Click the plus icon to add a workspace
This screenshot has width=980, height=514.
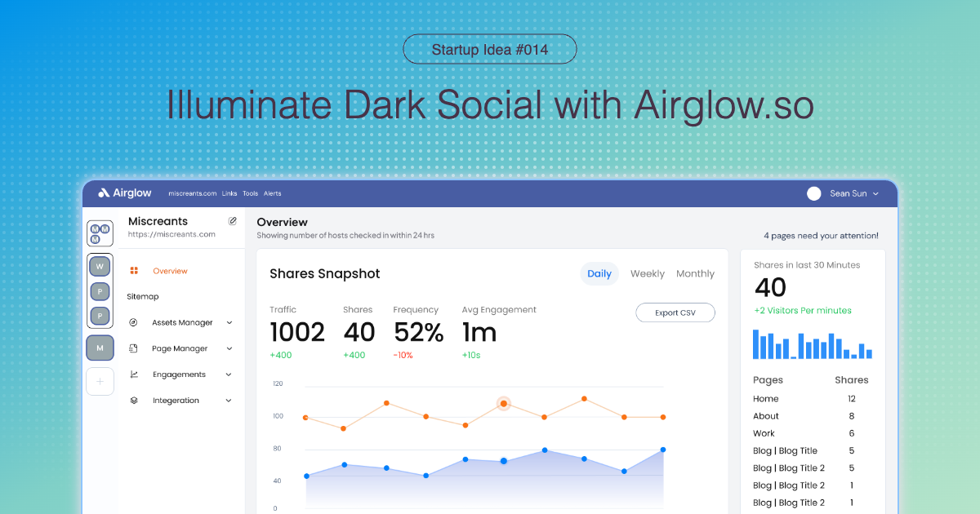tap(99, 381)
